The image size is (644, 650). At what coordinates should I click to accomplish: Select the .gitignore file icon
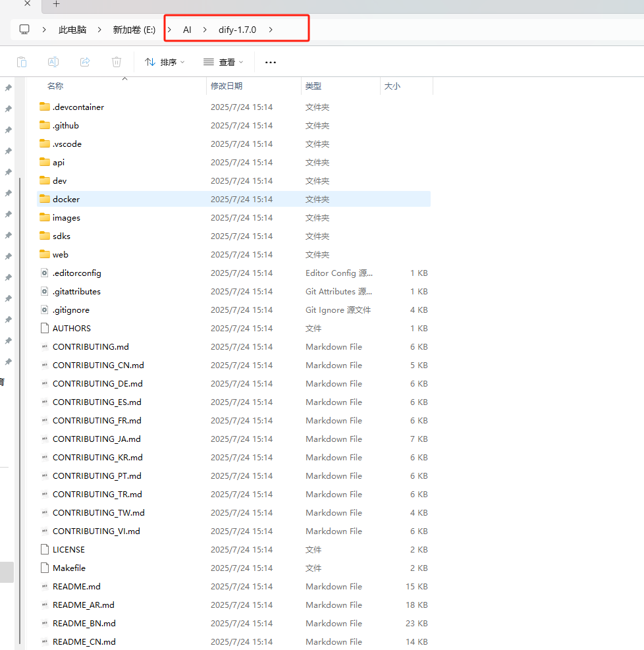(45, 310)
